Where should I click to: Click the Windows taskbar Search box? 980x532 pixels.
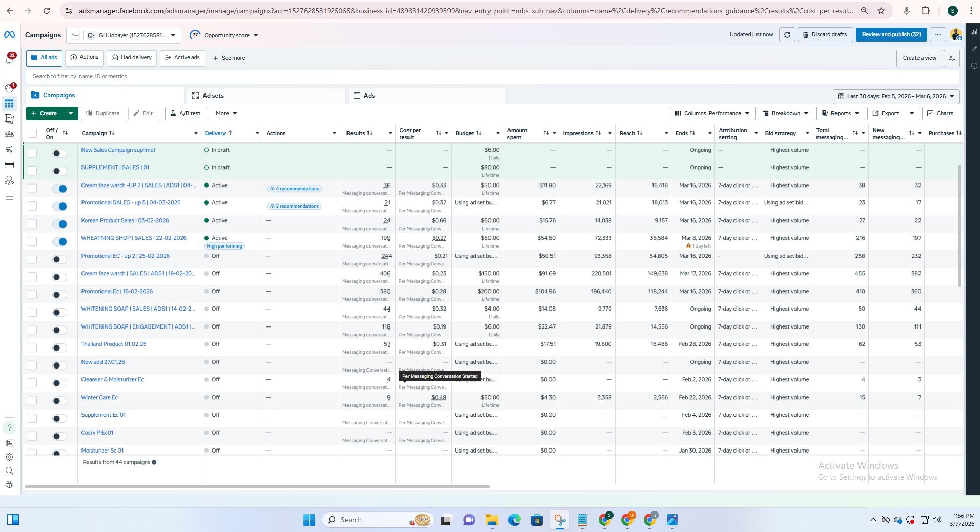pyautogui.click(x=378, y=520)
